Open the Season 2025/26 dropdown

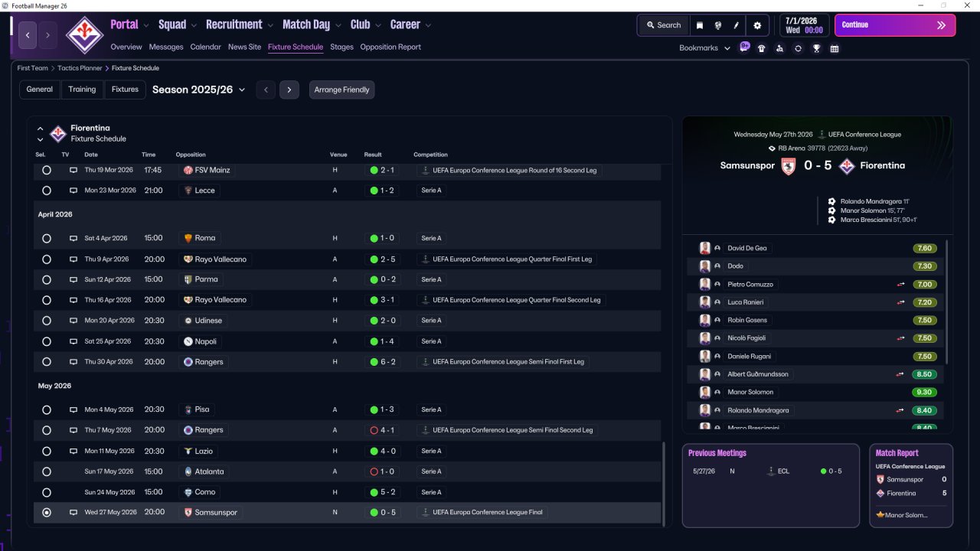(x=198, y=90)
